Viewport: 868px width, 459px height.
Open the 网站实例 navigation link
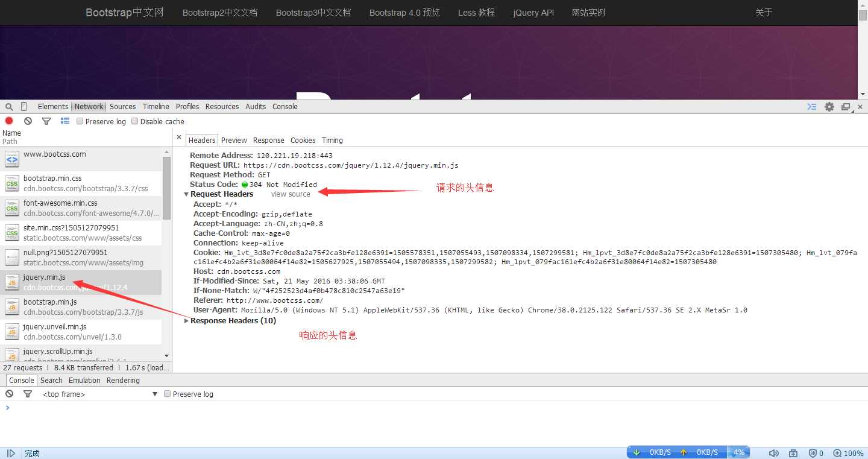point(588,13)
